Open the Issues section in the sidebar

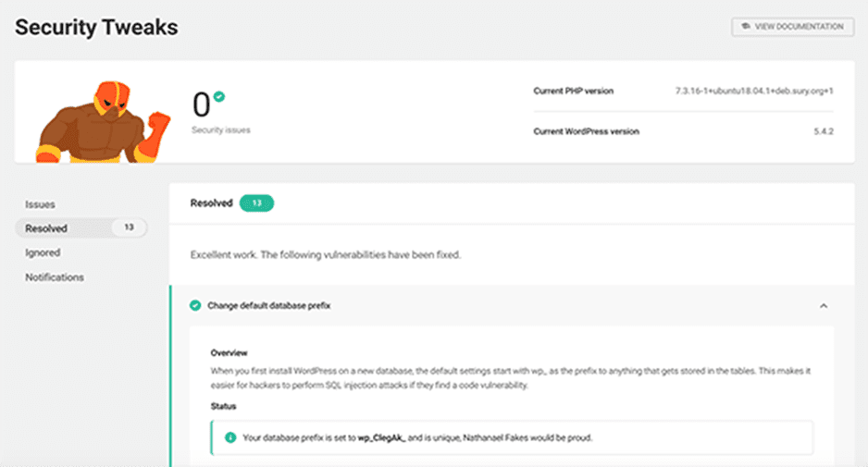(40, 204)
